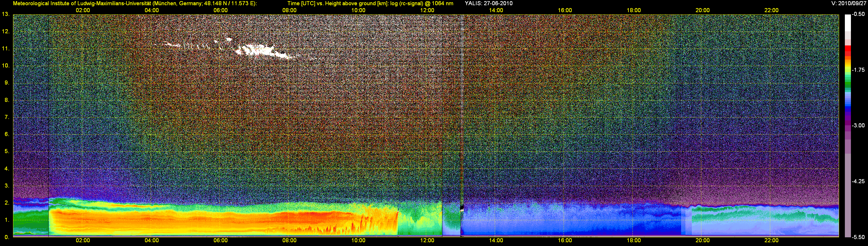Click the 20:00 label on the top time axis

pos(703,10)
